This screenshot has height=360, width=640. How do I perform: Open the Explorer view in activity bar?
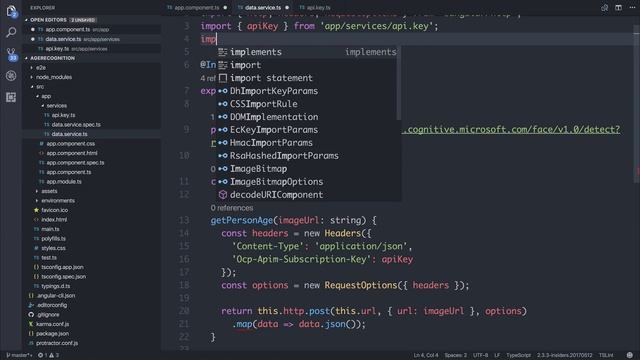tap(11, 11)
